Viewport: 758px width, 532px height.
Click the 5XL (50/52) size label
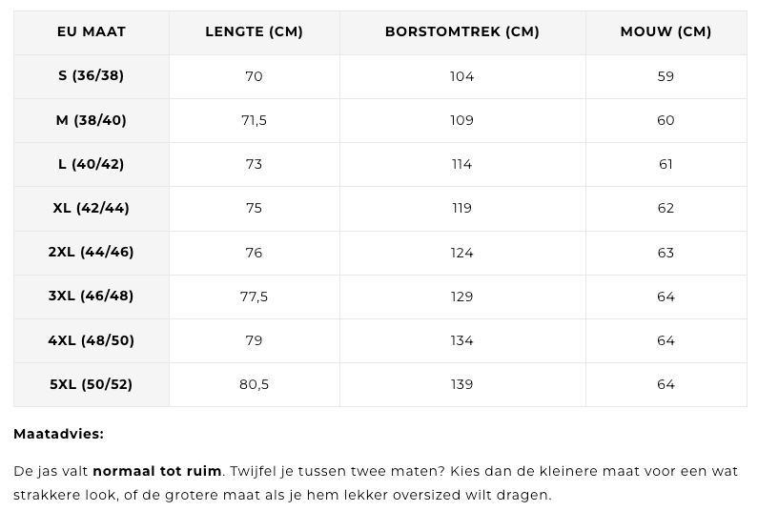point(92,384)
